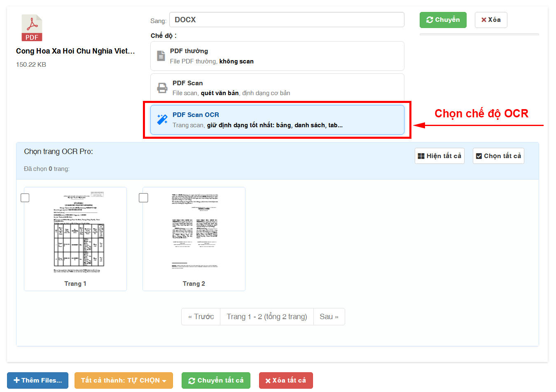Click the Trang 1 - 2 pagination label

[266, 317]
